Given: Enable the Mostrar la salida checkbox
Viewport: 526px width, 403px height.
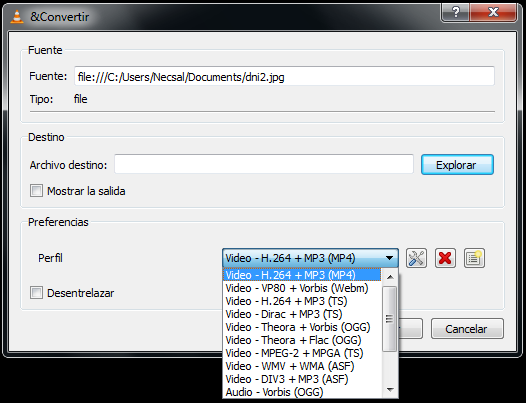Looking at the screenshot, I should [x=36, y=191].
